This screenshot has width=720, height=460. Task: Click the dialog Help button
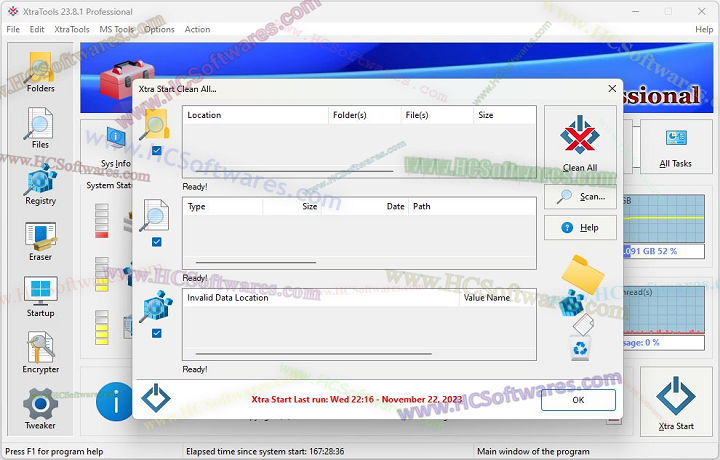click(x=580, y=228)
